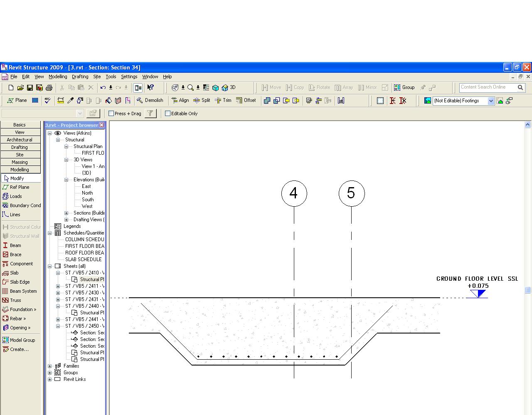
Task: Enable the Press + Drag checkbox
Action: [111, 114]
